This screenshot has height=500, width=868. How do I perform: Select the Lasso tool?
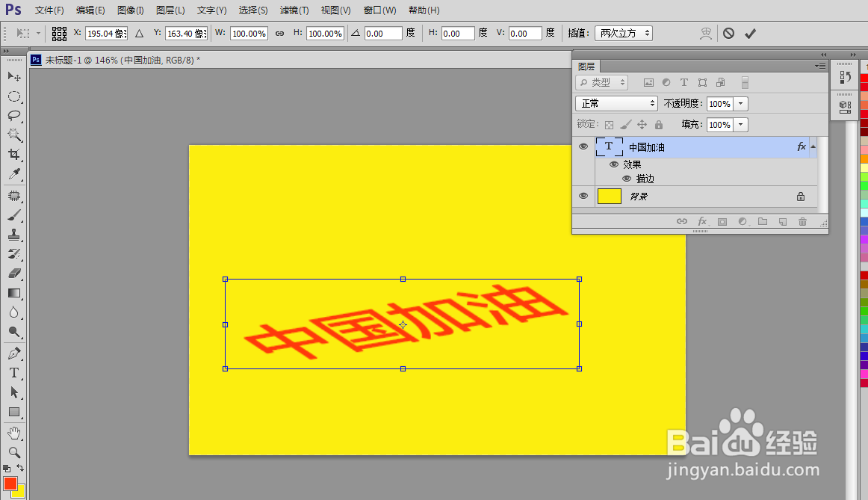tap(14, 115)
